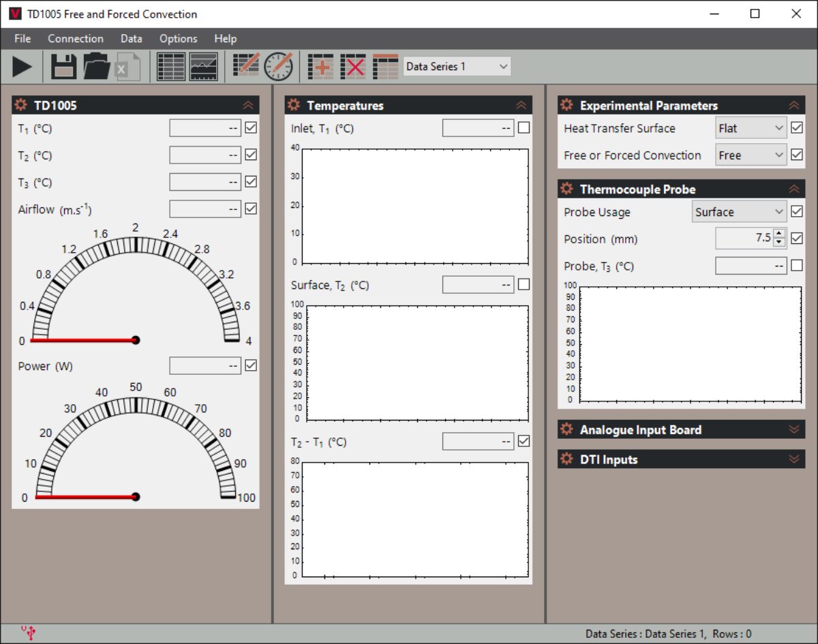
Task: Save data using the floppy disk icon
Action: 63,67
